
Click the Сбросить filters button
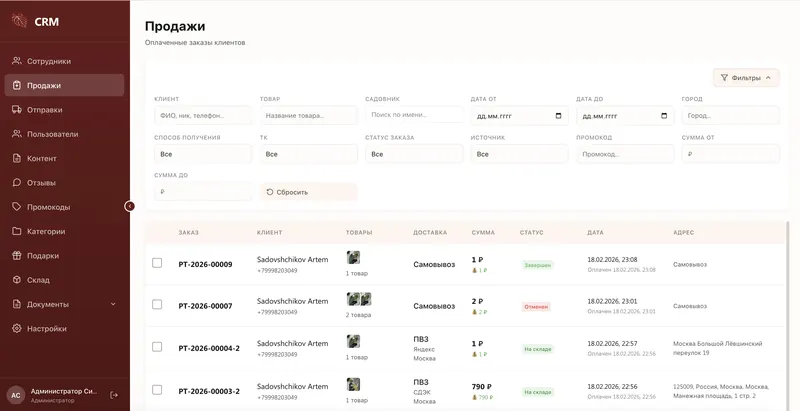(x=309, y=192)
